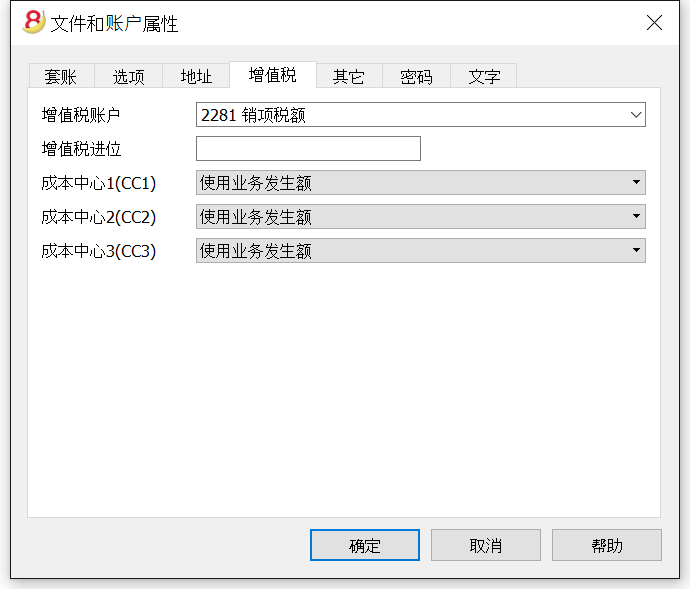Focus the 增值税进位 input field
The width and height of the screenshot is (690, 589).
click(x=308, y=148)
